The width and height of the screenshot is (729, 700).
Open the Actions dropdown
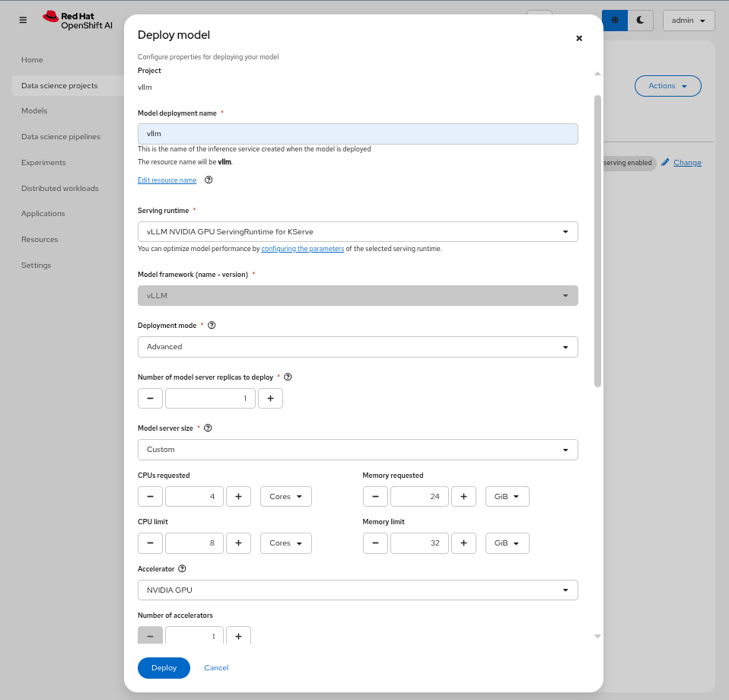[667, 86]
